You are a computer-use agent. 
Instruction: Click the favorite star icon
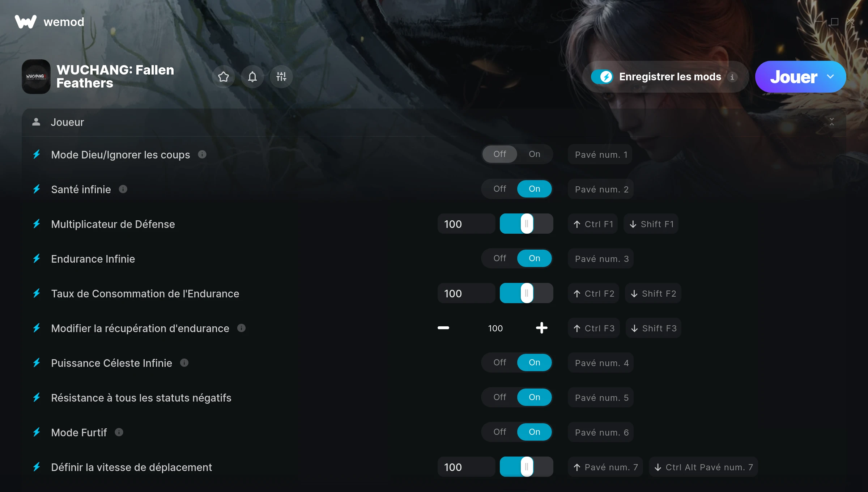click(x=224, y=77)
